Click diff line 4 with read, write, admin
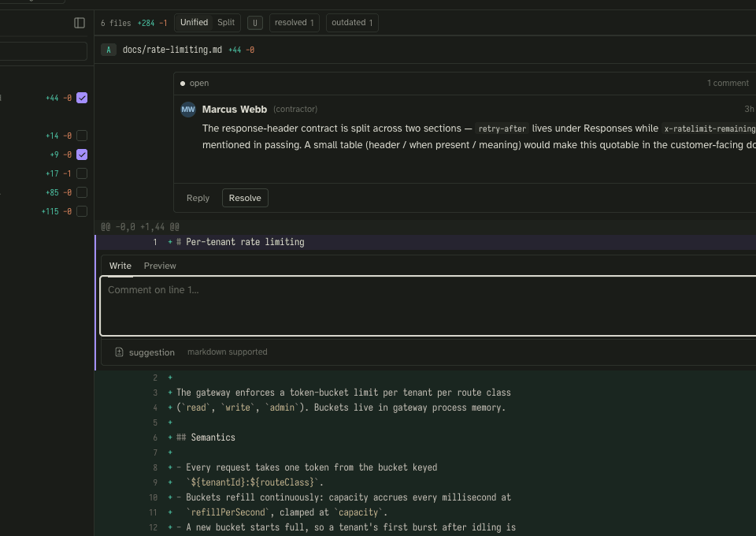Image resolution: width=756 pixels, height=536 pixels. click(x=425, y=408)
